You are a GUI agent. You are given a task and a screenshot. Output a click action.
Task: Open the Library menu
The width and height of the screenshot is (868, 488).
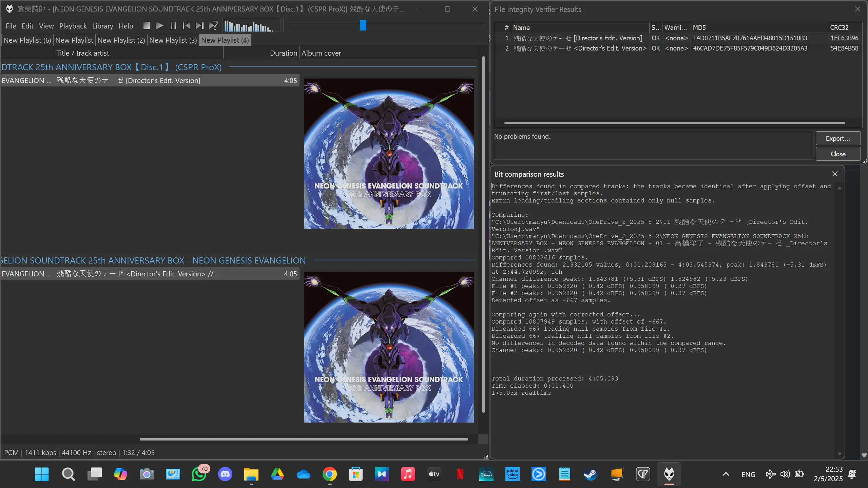102,26
